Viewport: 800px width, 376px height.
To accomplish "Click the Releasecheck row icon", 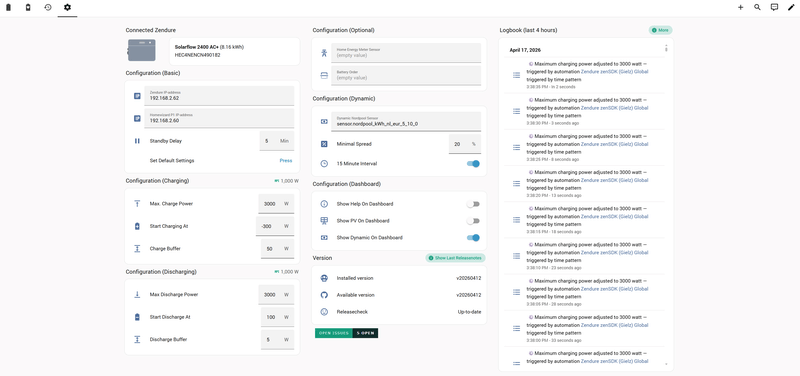I will pos(323,312).
